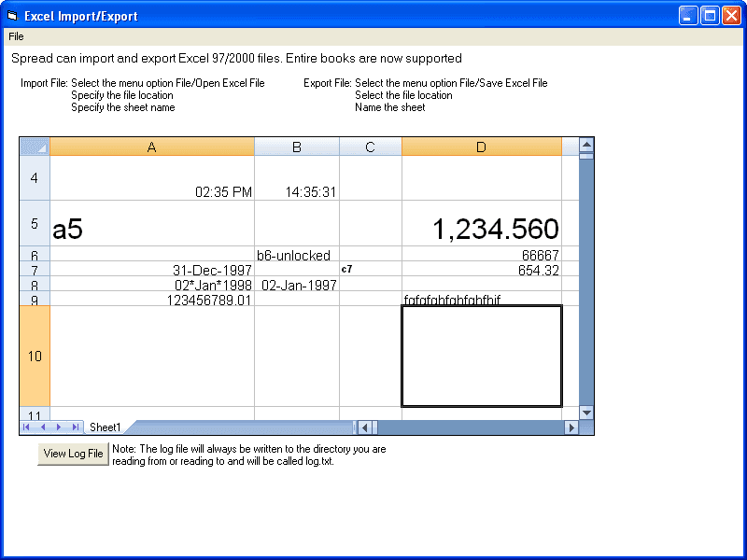Select column B header
Viewport: 747px width, 560px height.
[x=297, y=147]
